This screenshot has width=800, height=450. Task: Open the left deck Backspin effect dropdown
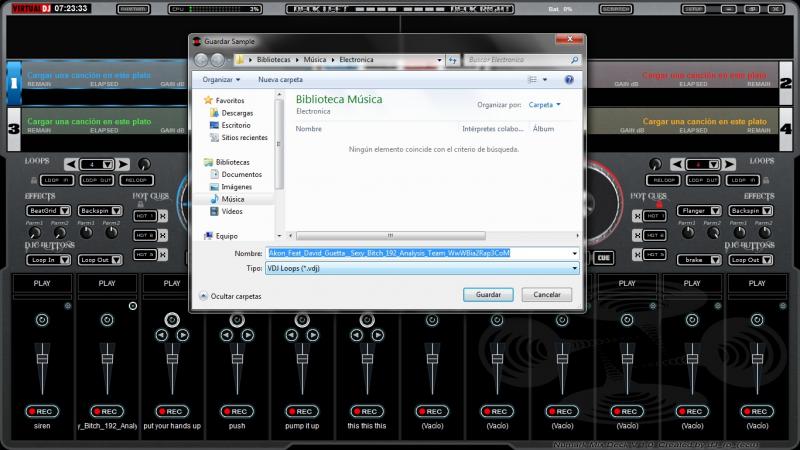point(100,211)
